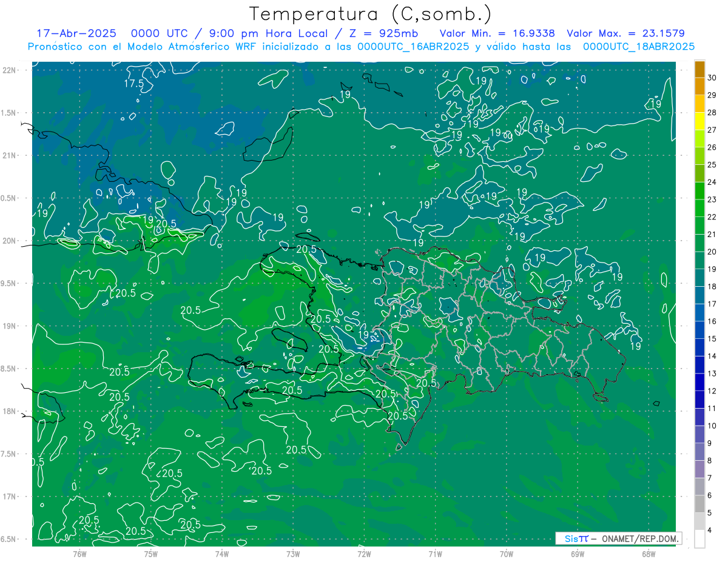Click the "70W" longitude axis label
The image size is (728, 562).
point(507,554)
